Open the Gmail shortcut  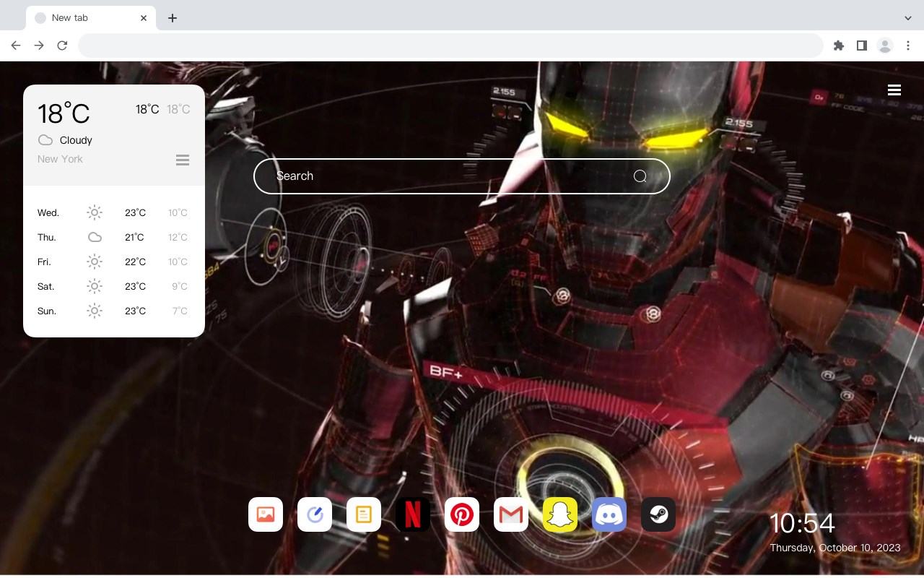coord(511,514)
